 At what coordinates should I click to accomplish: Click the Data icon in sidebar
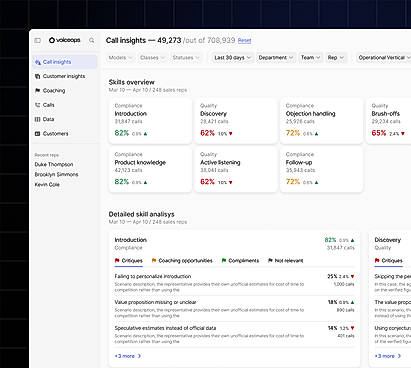click(x=38, y=119)
